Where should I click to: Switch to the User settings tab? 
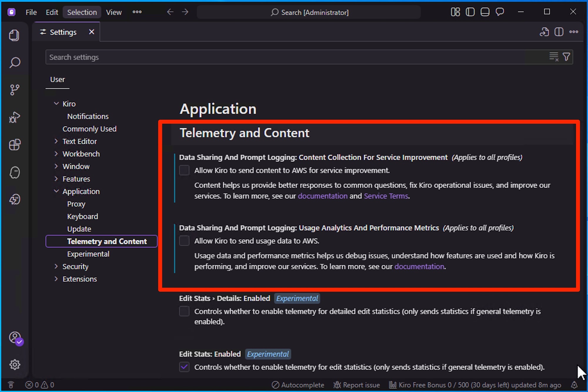pyautogui.click(x=57, y=80)
